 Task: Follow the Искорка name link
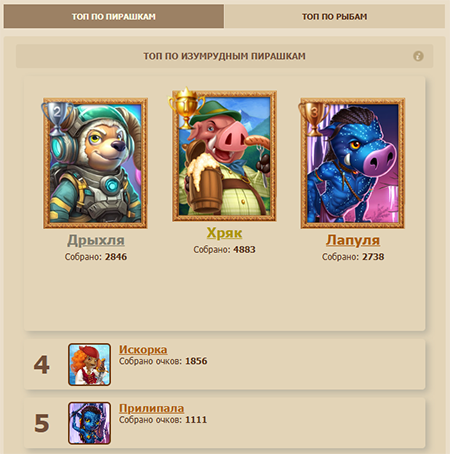(x=143, y=350)
